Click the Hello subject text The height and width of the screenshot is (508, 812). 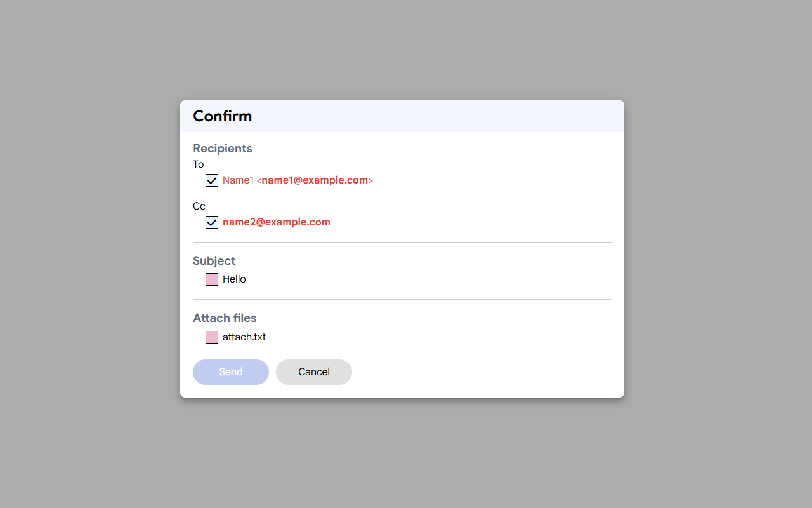[x=234, y=279]
